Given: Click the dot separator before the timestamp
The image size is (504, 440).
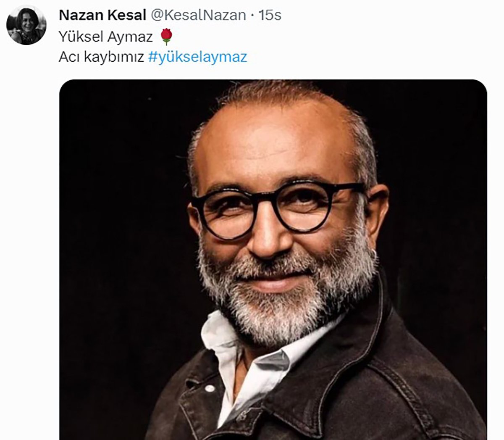Looking at the screenshot, I should tap(252, 16).
